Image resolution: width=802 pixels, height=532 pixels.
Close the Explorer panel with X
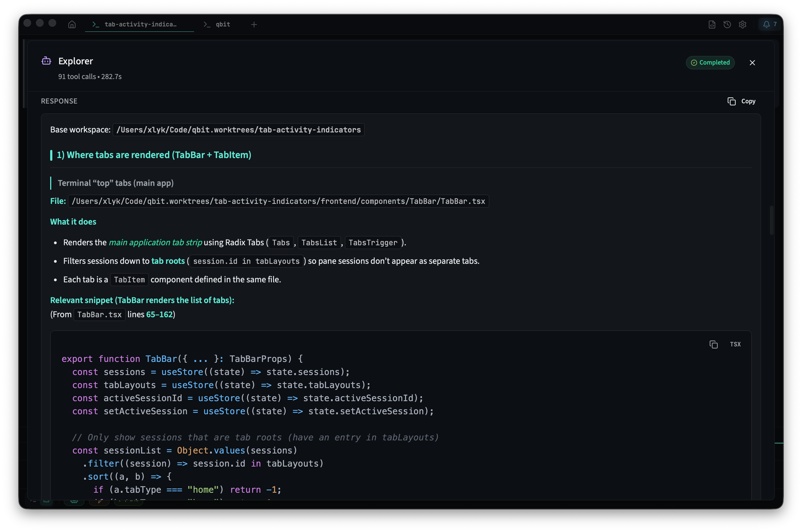click(752, 62)
